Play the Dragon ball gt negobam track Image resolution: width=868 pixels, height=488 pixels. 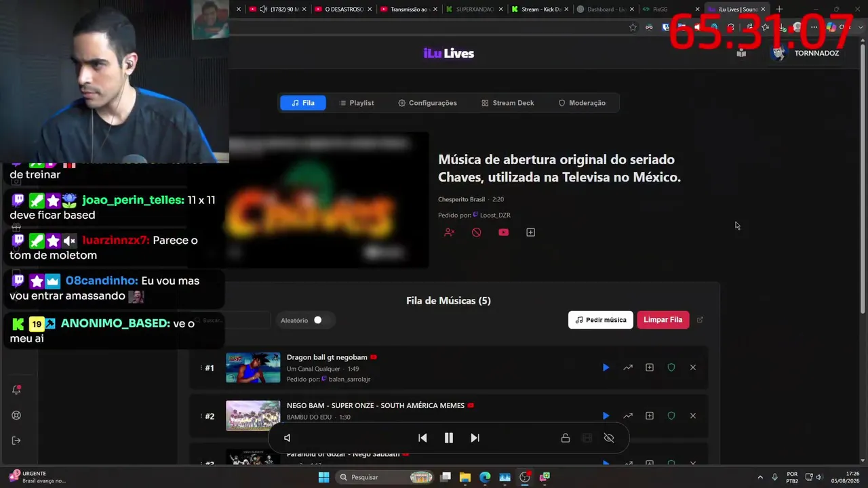point(606,367)
